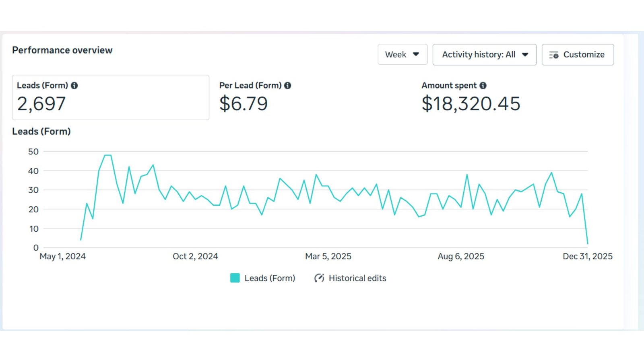This screenshot has height=362, width=644.
Task: Open the Week time interval dropdown
Action: click(x=402, y=54)
